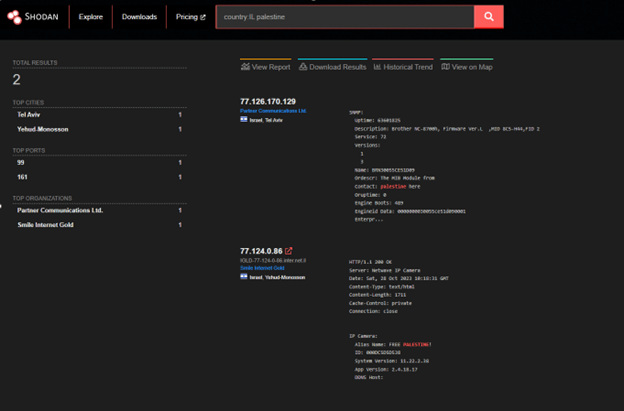
Task: Click the Shodan logo icon
Action: 14,17
